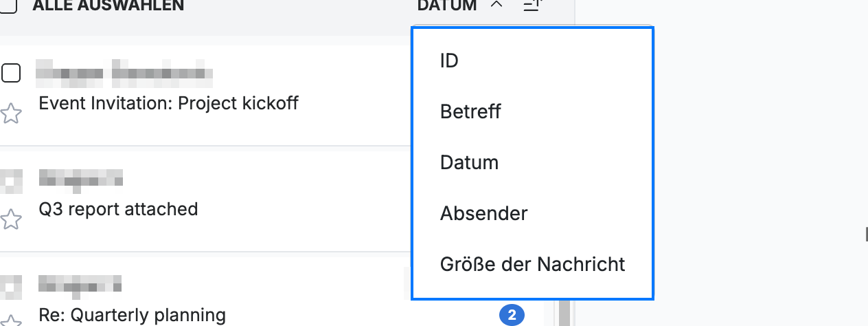Open the Re: Quarterly planning message

coord(133,315)
